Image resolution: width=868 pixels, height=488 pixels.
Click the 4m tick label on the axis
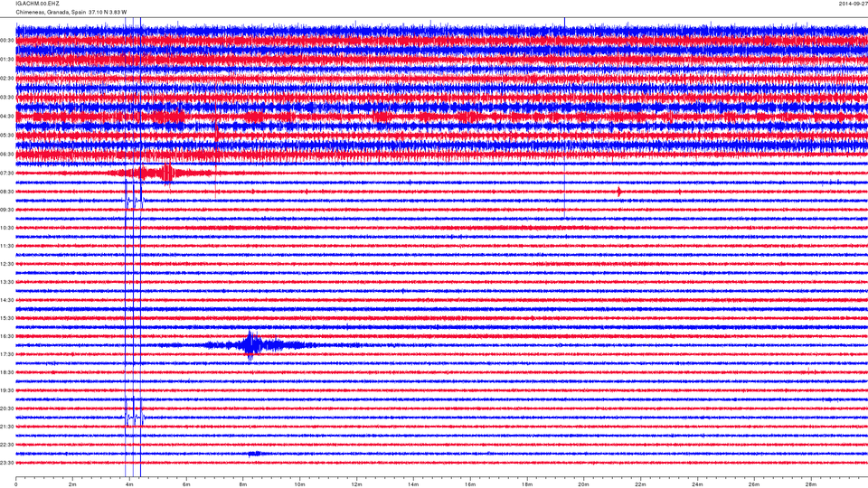(129, 484)
